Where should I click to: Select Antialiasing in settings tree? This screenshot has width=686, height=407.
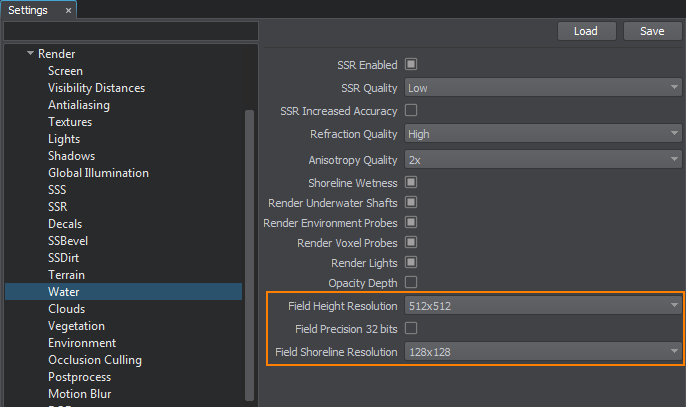point(79,105)
